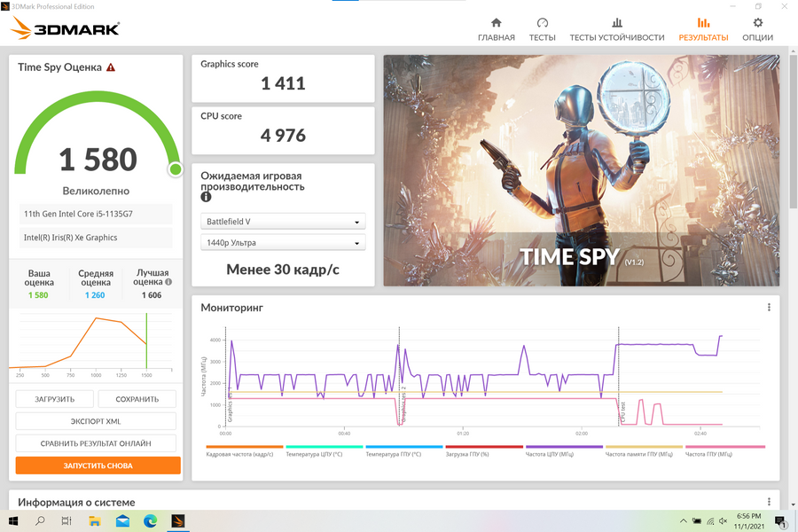Screen dimensions: 798x532
Task: Click the Time Spy preview image
Action: click(x=582, y=170)
